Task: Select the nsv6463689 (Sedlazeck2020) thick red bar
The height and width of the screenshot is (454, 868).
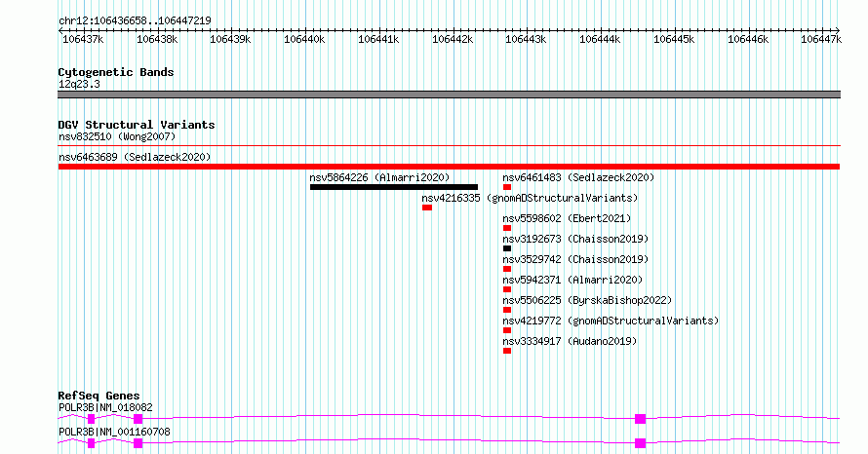Action: (x=449, y=167)
